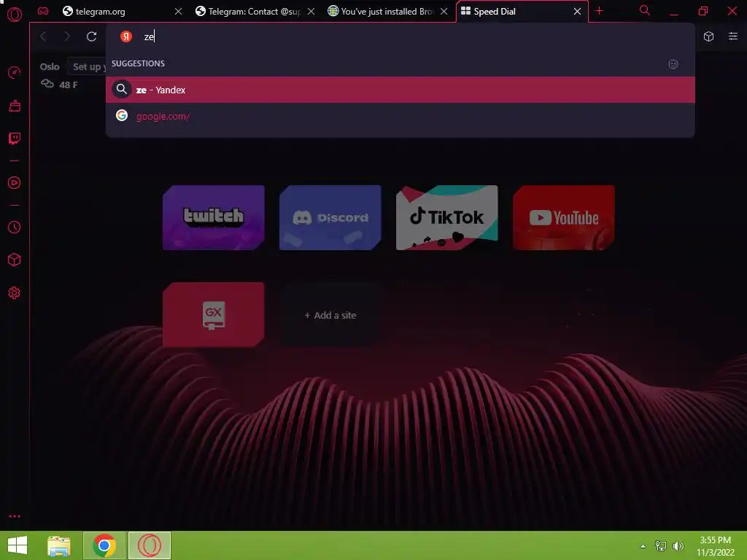
Task: Click the search tabs magnifier icon
Action: pyautogui.click(x=645, y=10)
